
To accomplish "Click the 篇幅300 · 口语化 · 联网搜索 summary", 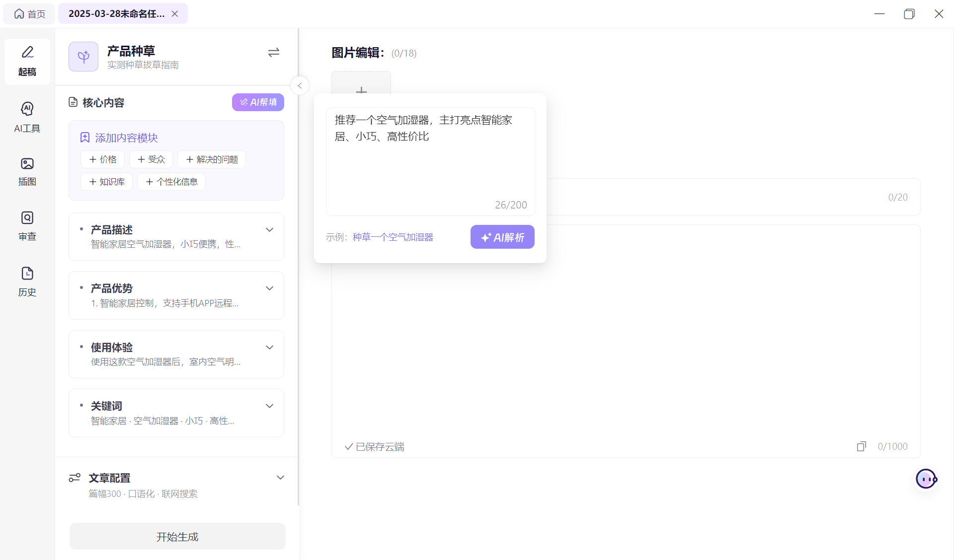I will 143,493.
